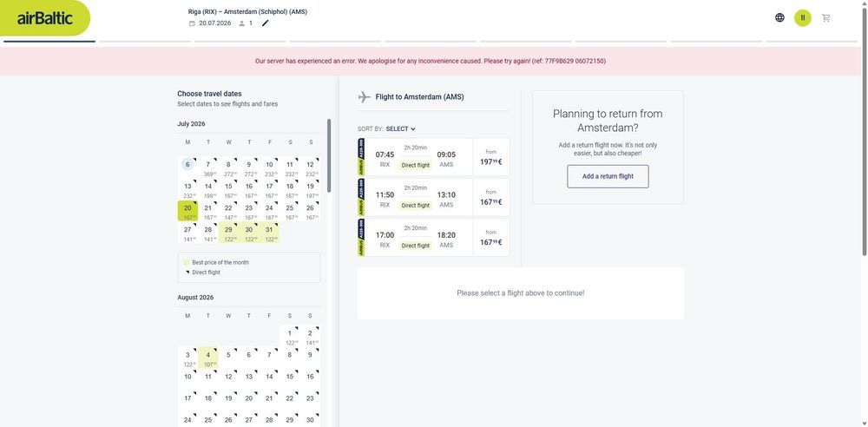Edit search with the pencil icon
Viewport: 868px width, 427px height.
(265, 23)
